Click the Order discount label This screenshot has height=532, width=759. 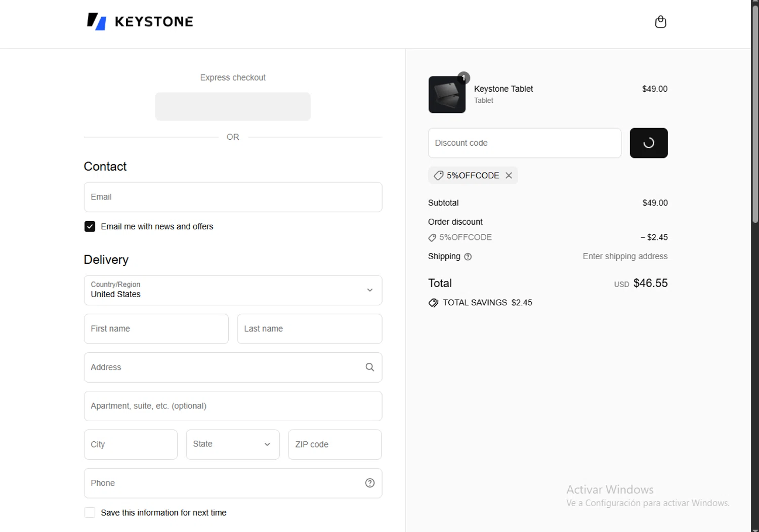[455, 222]
